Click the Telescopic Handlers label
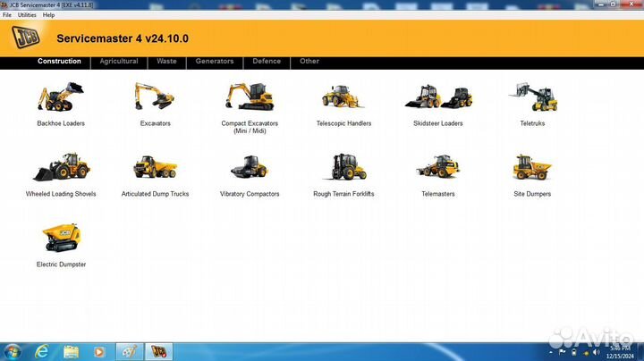Screen dimensions: 644x361 click(x=343, y=123)
